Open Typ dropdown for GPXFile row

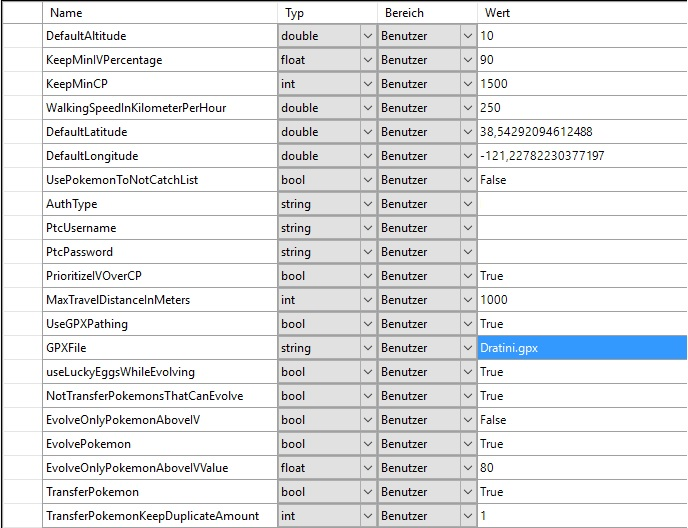[x=365, y=348]
